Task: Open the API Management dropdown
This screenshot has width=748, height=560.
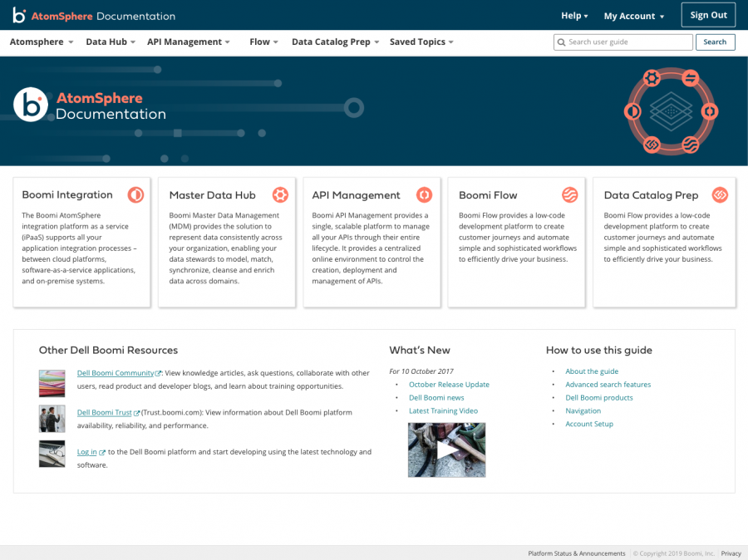Action: [189, 42]
